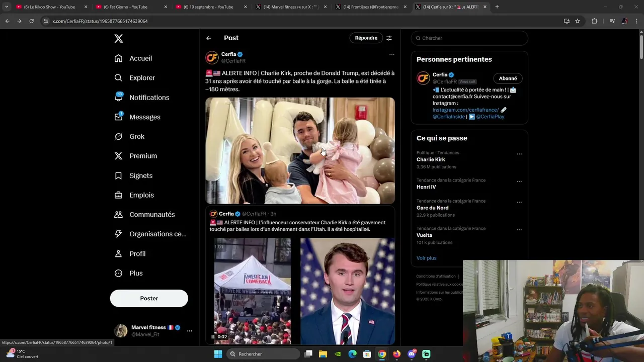Open File Explorer from taskbar
The height and width of the screenshot is (362, 644).
tap(323, 354)
